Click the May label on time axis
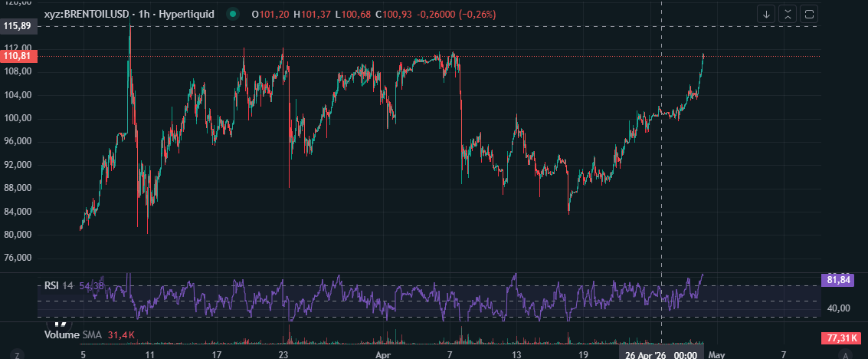This screenshot has width=868, height=359. [x=716, y=354]
